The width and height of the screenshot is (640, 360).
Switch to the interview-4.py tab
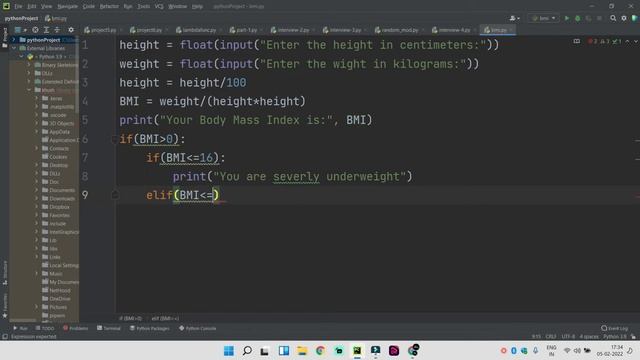point(454,30)
